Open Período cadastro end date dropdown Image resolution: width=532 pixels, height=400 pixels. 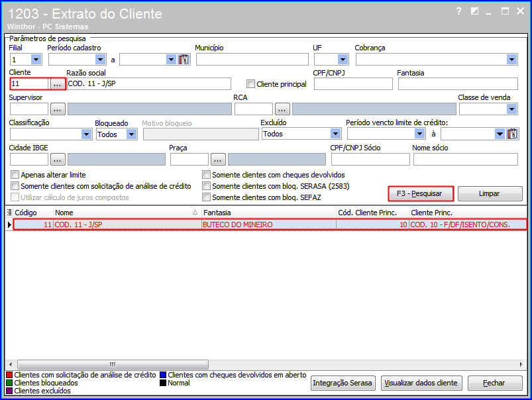pos(171,60)
